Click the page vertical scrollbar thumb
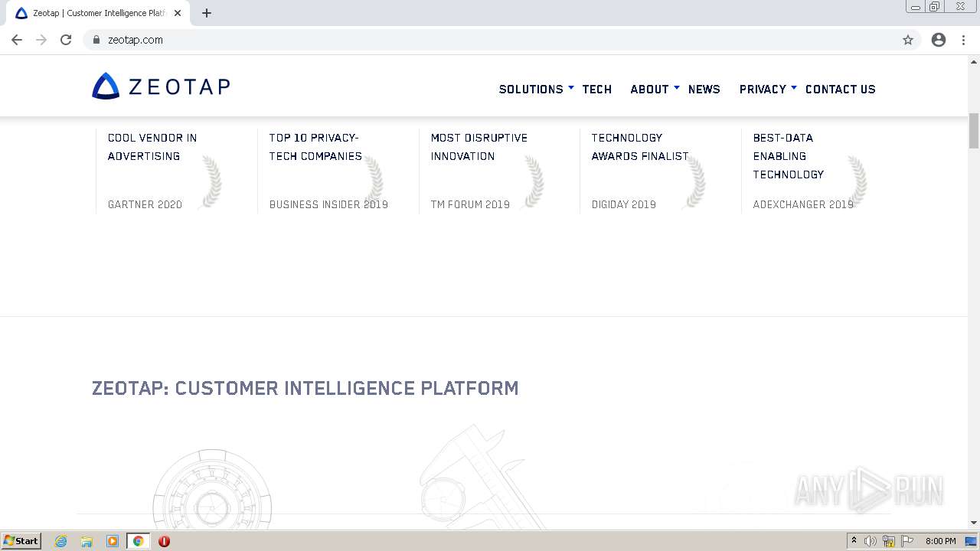 point(974,130)
